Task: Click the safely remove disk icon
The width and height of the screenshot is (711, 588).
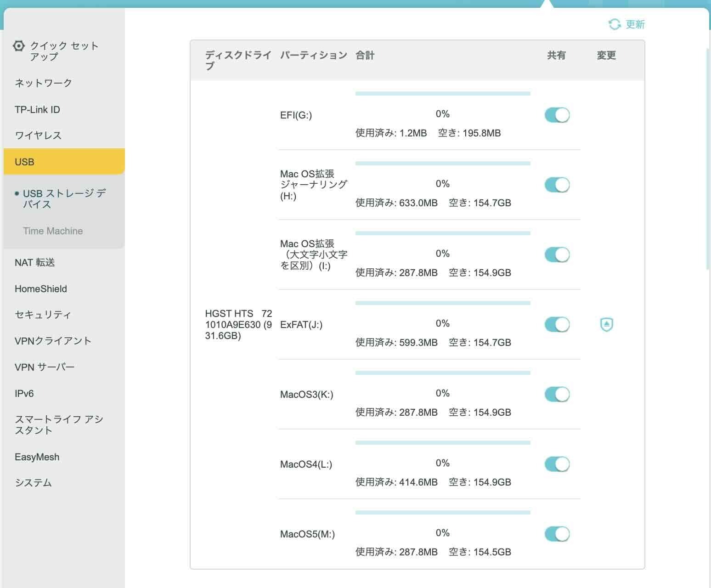Action: click(607, 324)
